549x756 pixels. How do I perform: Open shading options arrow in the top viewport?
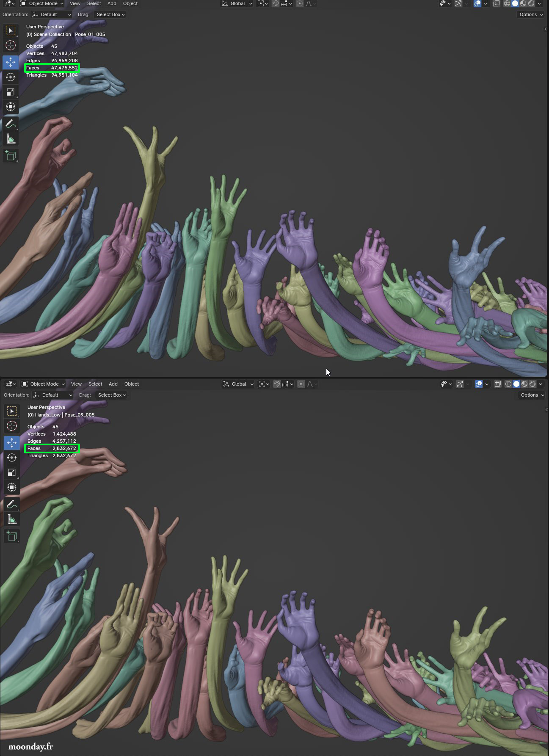[x=539, y=3]
